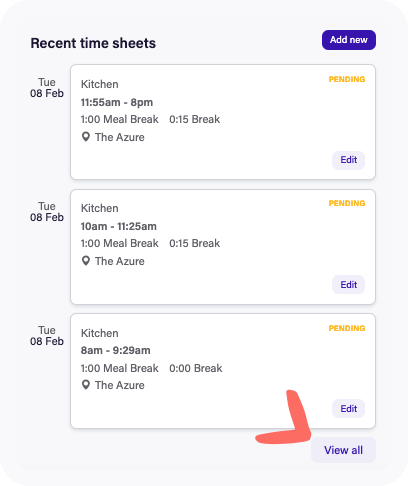
Task: Click PENDING status on 11:55am - 8pm card
Action: tap(347, 79)
